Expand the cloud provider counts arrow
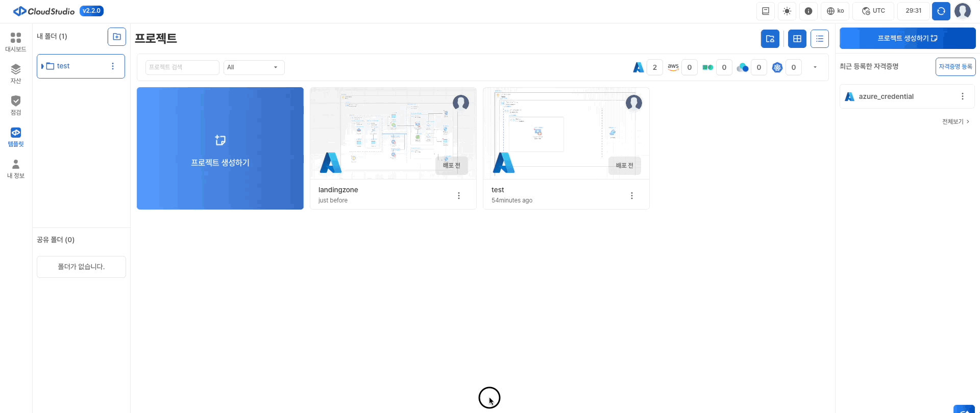This screenshot has width=980, height=413. (x=815, y=67)
